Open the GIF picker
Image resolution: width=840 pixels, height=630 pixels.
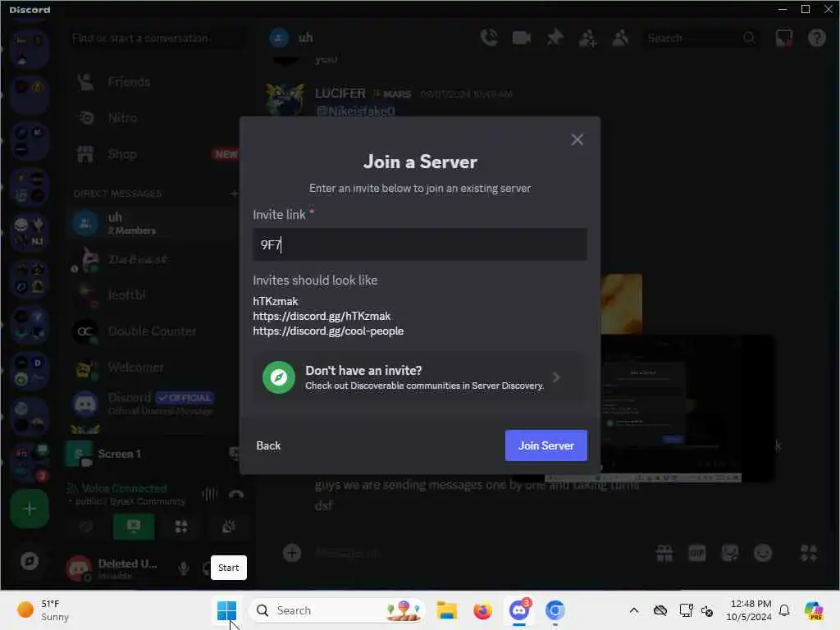(x=697, y=553)
